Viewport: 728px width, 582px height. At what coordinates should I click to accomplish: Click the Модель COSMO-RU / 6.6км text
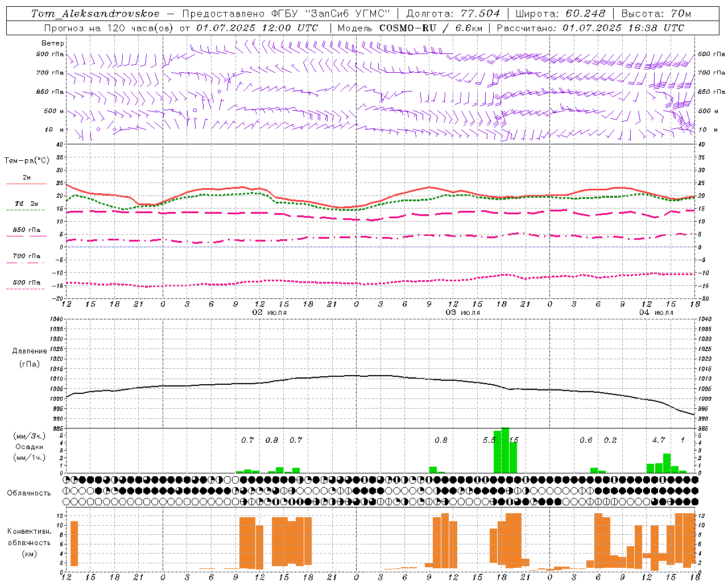pyautogui.click(x=410, y=28)
